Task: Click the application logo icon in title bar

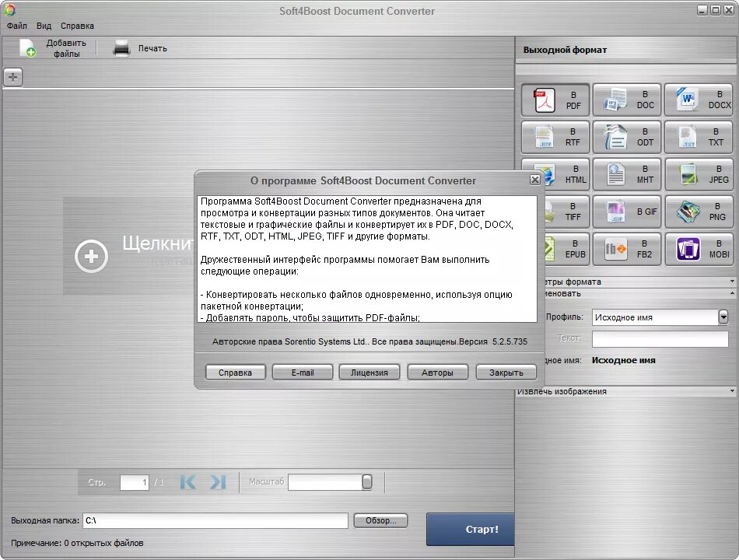Action: pos(9,10)
